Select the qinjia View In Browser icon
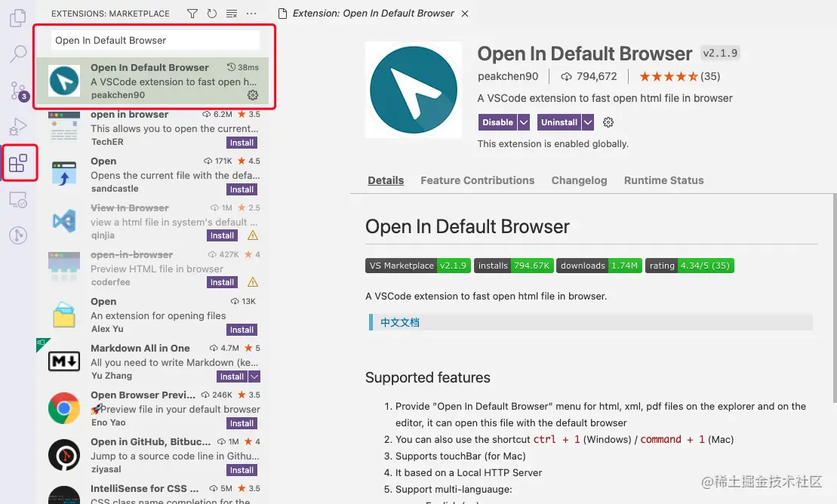Image resolution: width=837 pixels, height=504 pixels. point(64,221)
